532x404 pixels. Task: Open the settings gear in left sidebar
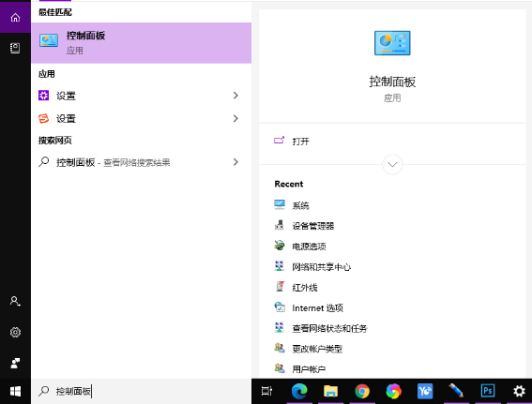click(x=15, y=332)
